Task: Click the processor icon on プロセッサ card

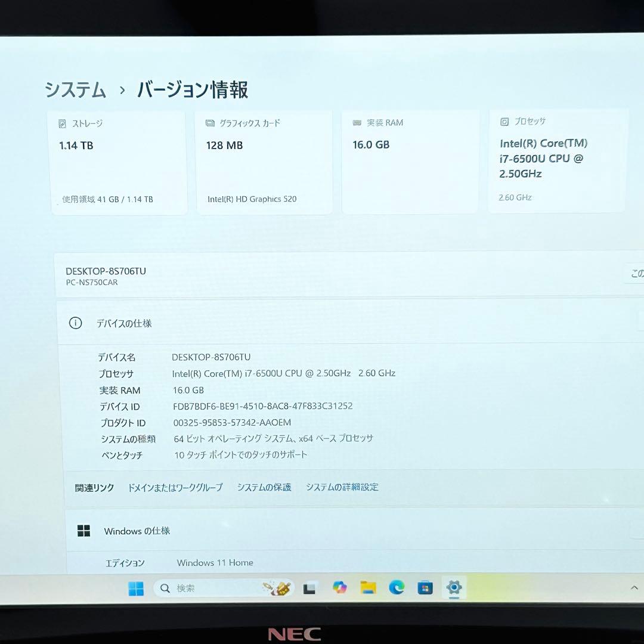Action: 503,121
